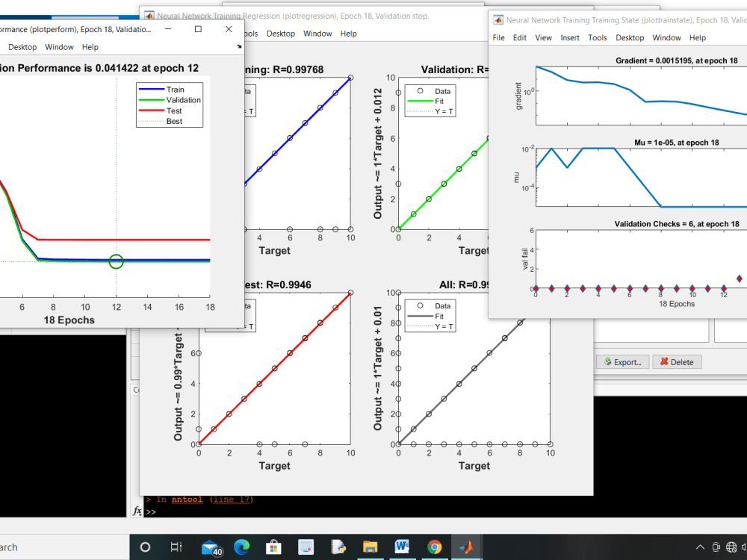Click the blue Train line swatch in the legend

tap(150, 88)
